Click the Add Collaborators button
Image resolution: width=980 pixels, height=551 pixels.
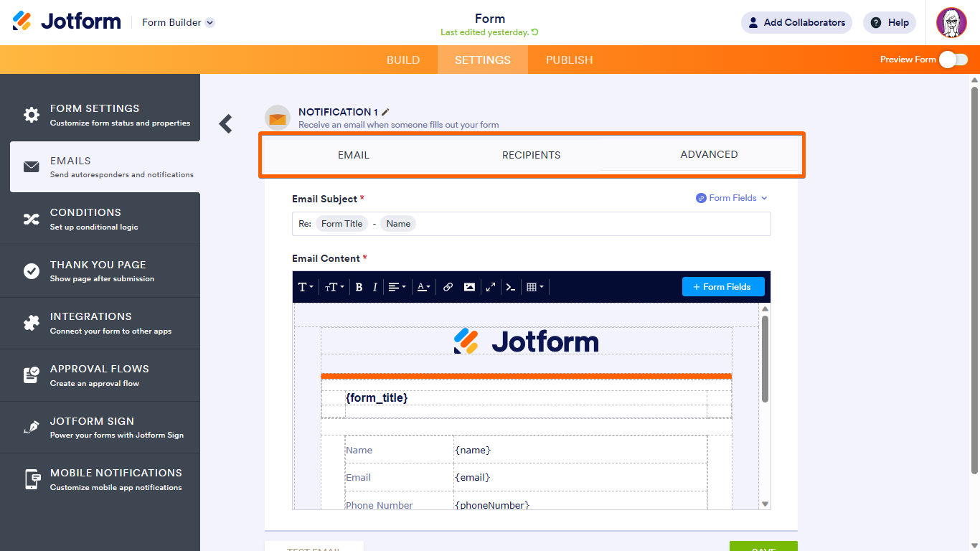click(796, 22)
